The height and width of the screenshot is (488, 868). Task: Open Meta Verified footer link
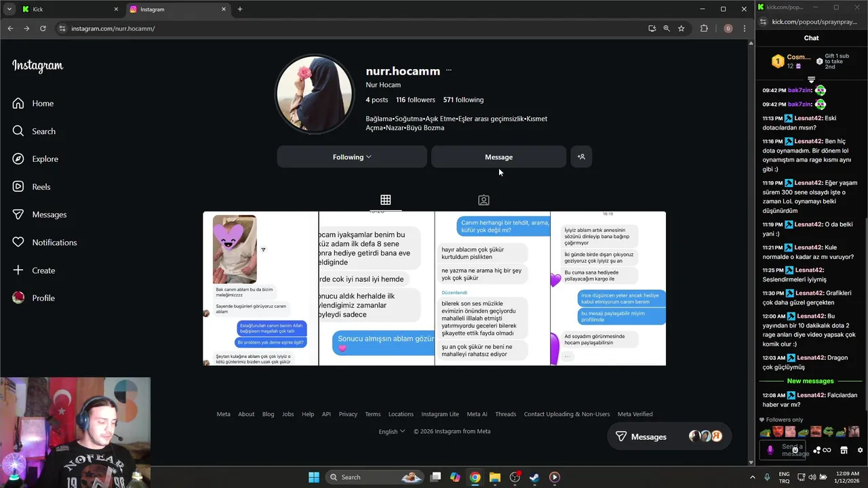(635, 414)
